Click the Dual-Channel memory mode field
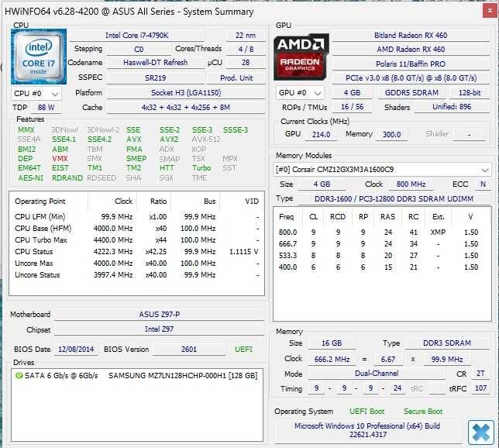The width and height of the screenshot is (499, 448). click(377, 374)
